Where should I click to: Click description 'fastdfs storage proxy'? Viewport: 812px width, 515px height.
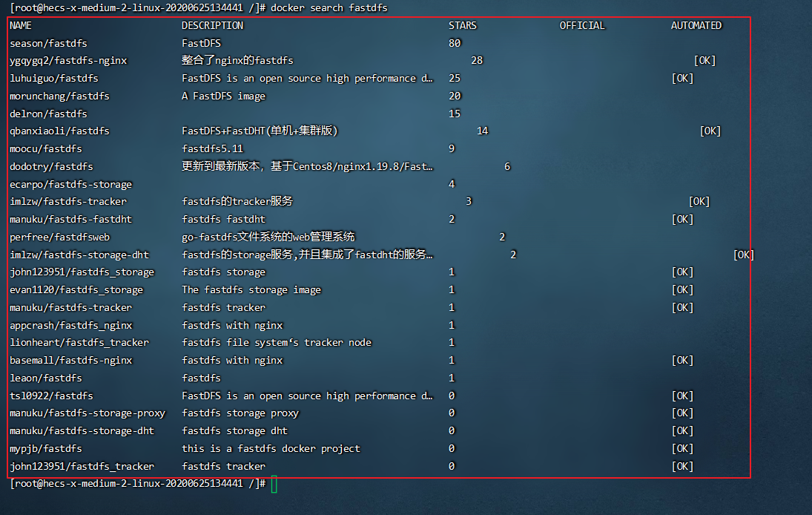click(x=240, y=413)
